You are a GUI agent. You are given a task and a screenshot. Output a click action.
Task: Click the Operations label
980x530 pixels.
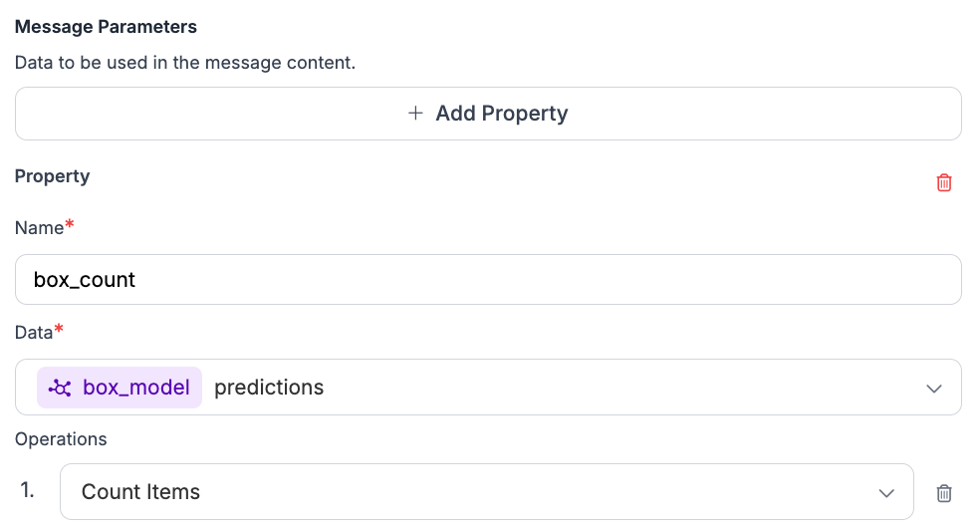pos(61,439)
